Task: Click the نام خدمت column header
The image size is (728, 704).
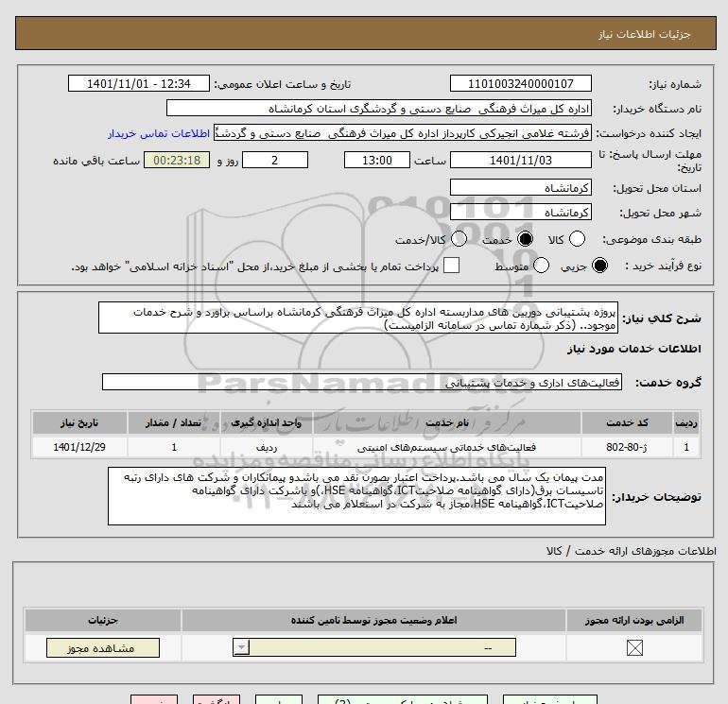Action: [x=446, y=422]
